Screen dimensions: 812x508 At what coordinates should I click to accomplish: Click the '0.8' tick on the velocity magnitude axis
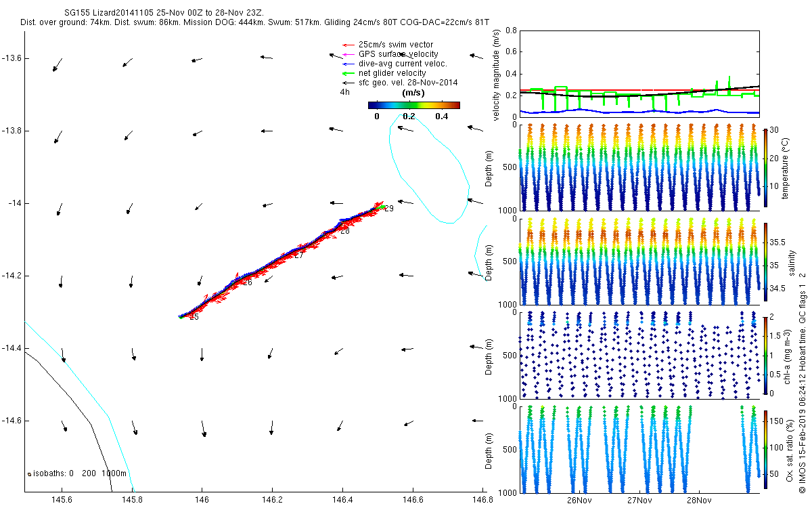pos(511,31)
